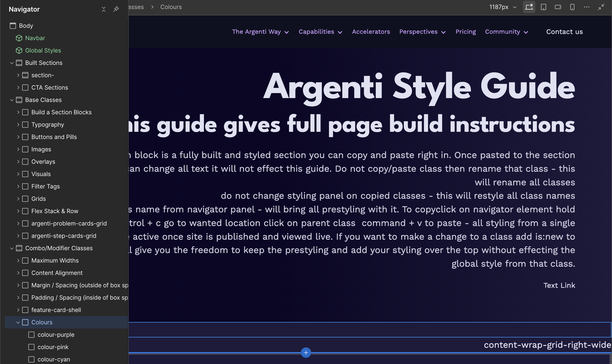The image size is (612, 364).
Task: Collapse the Combo/Modifier Classes node
Action: [12, 248]
